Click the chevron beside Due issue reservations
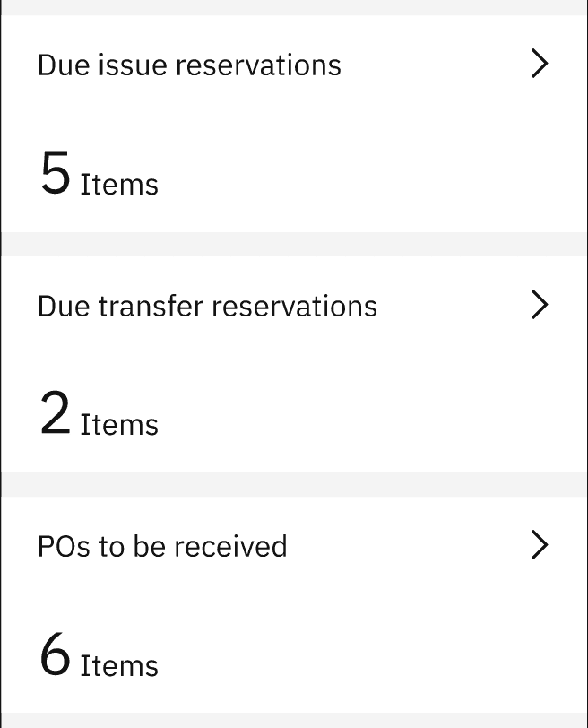This screenshot has width=588, height=728. (540, 64)
